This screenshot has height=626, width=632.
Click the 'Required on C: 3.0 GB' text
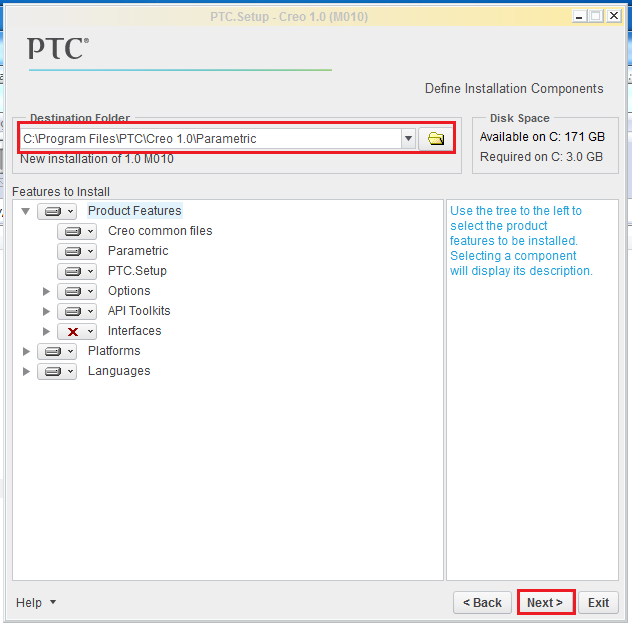click(x=541, y=157)
